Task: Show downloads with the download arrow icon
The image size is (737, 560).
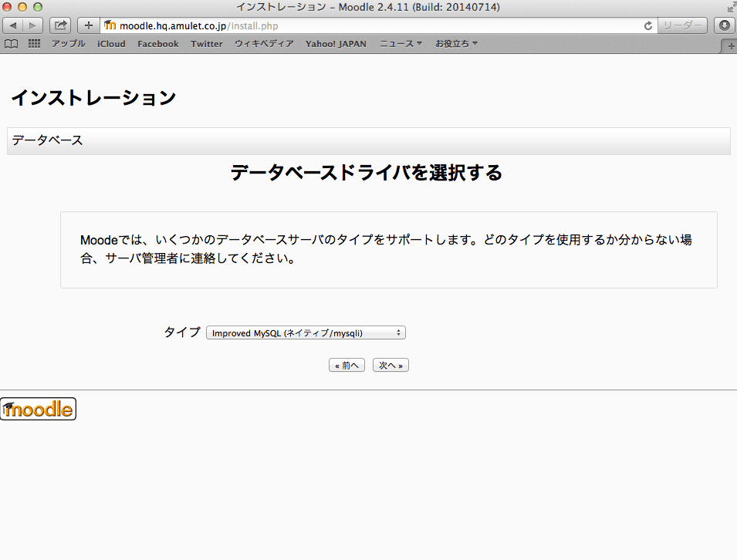Action: pos(725,25)
